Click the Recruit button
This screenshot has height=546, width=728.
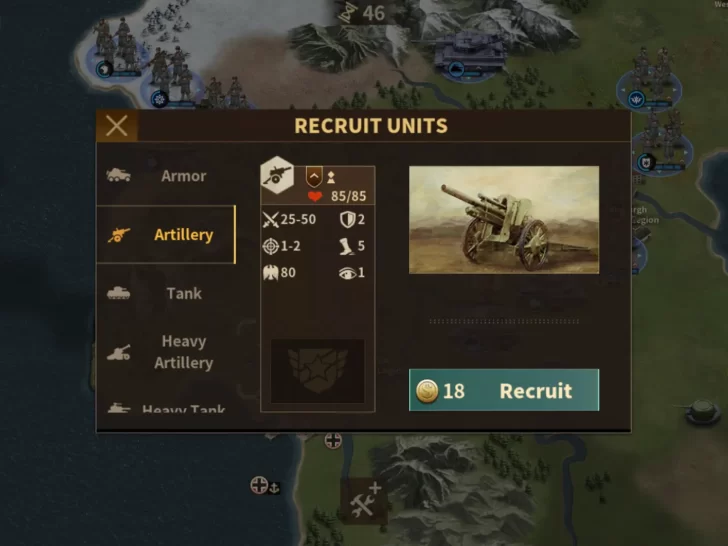tap(504, 390)
